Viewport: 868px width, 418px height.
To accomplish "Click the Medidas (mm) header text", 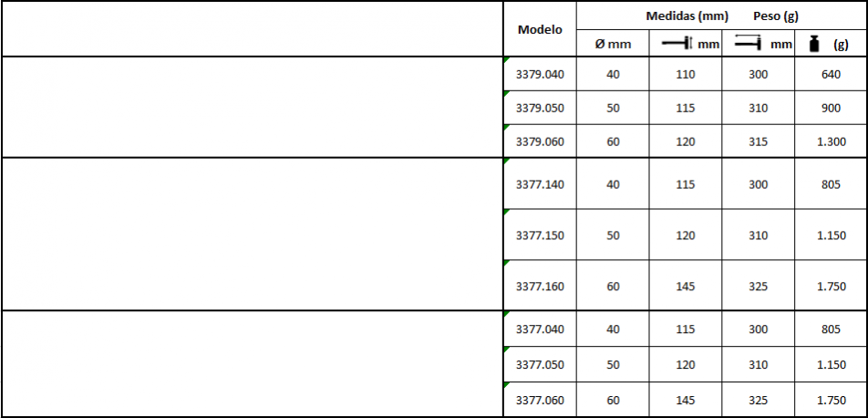I will pyautogui.click(x=687, y=16).
